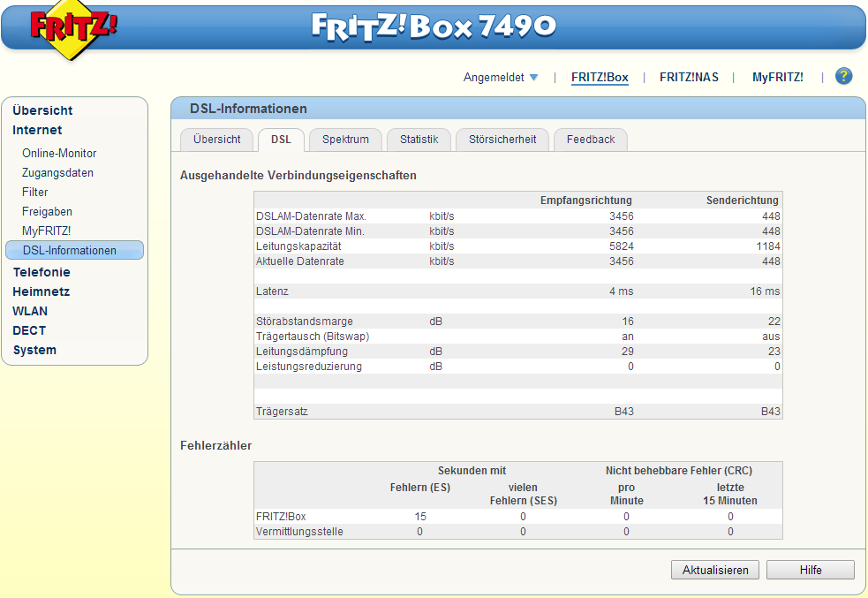This screenshot has height=598, width=868.
Task: Expand the Angemeldet dropdown arrow
Action: tap(533, 78)
